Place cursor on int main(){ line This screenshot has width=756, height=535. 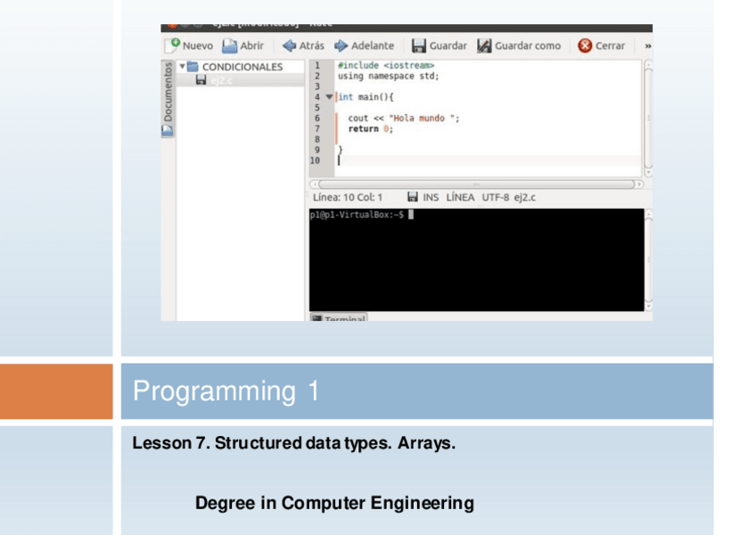click(366, 97)
